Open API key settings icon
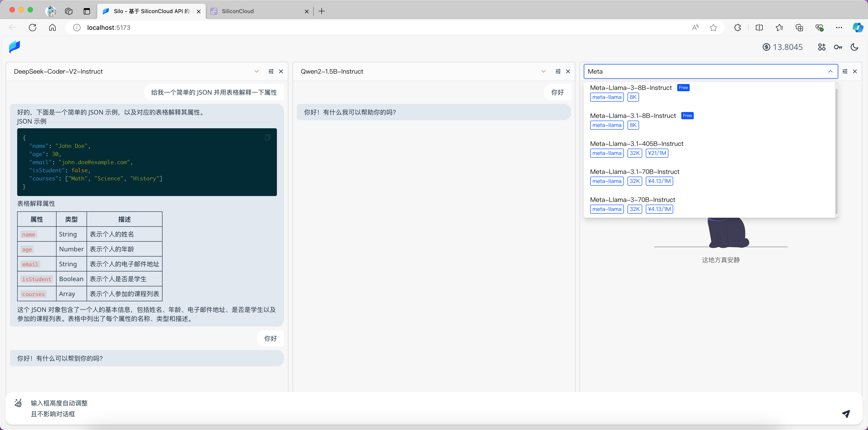The image size is (868, 430). (838, 47)
